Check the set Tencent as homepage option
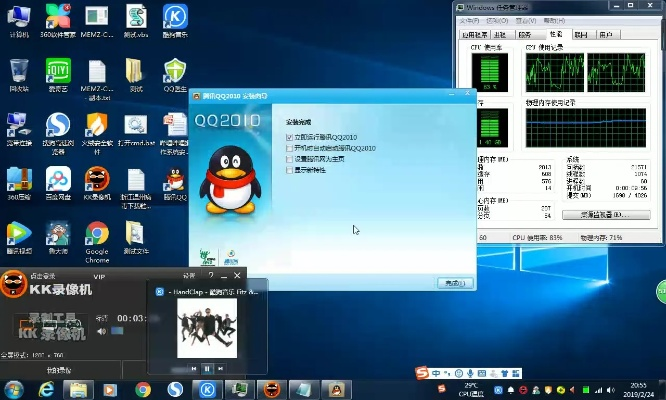Image resolution: width=666 pixels, height=400 pixels. [290, 158]
